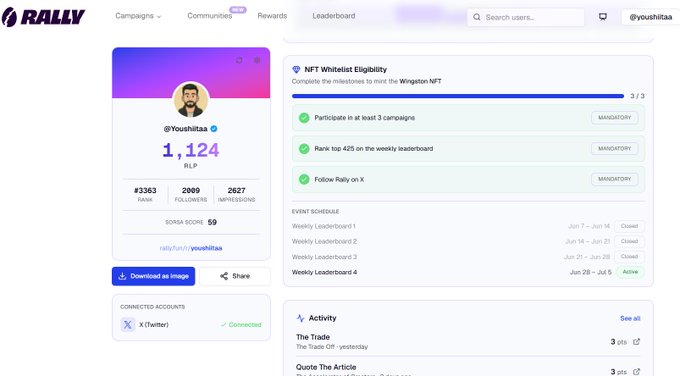The height and width of the screenshot is (376, 680).
Task: Click the Connected status label
Action: pos(241,324)
